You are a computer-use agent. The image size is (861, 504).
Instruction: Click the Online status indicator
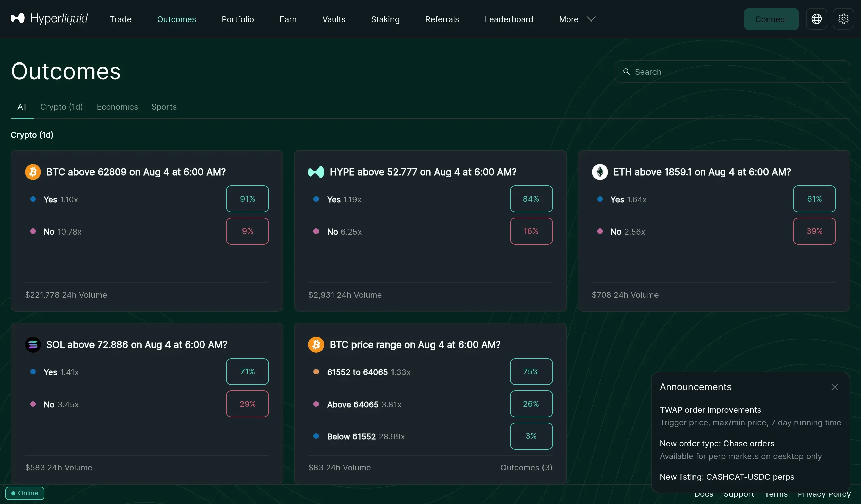click(25, 493)
